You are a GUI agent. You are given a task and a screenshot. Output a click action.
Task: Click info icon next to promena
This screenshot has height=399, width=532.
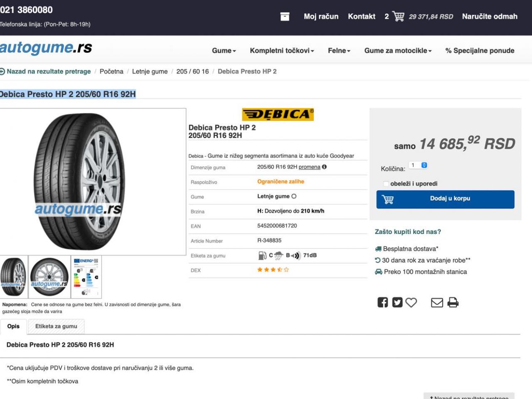tap(324, 167)
